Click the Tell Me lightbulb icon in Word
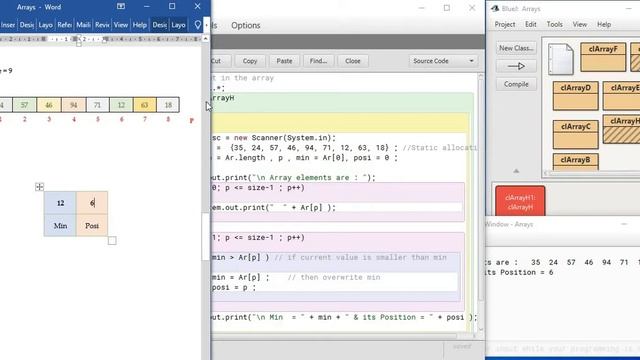This screenshot has width=640, height=360. tap(198, 25)
